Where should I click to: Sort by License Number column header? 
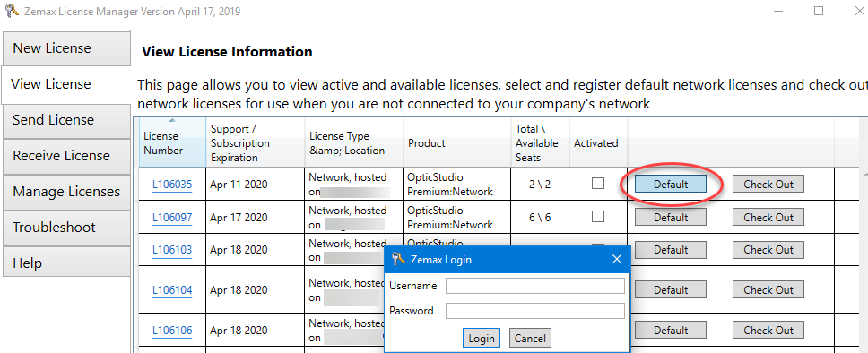[172, 142]
